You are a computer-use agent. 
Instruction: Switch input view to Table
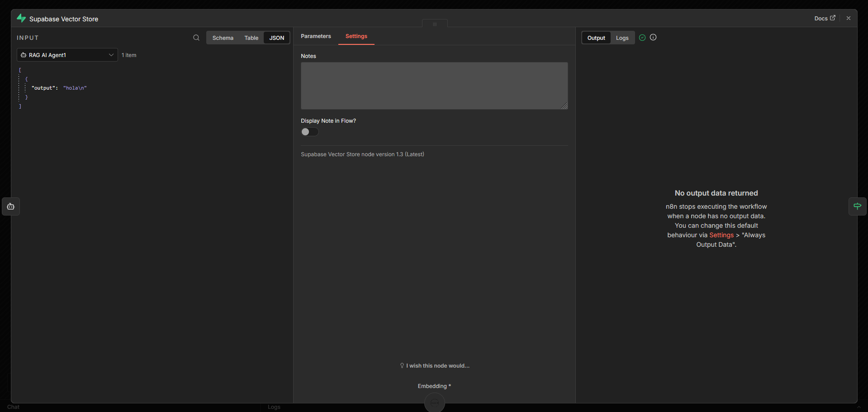tap(251, 38)
